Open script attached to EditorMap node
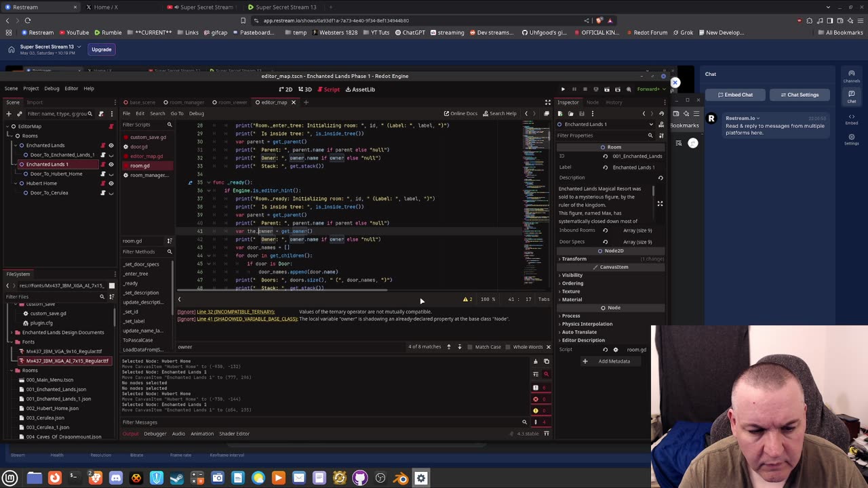Screen dimensions: 868x488 click(111, 126)
